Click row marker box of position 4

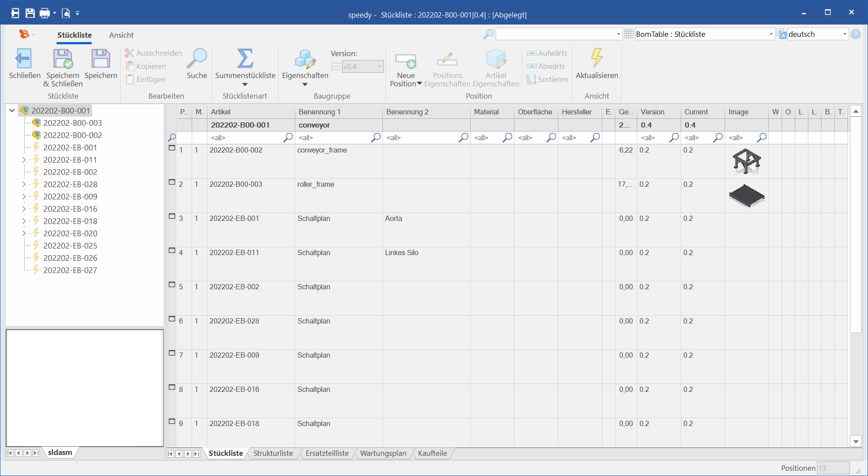(x=172, y=251)
